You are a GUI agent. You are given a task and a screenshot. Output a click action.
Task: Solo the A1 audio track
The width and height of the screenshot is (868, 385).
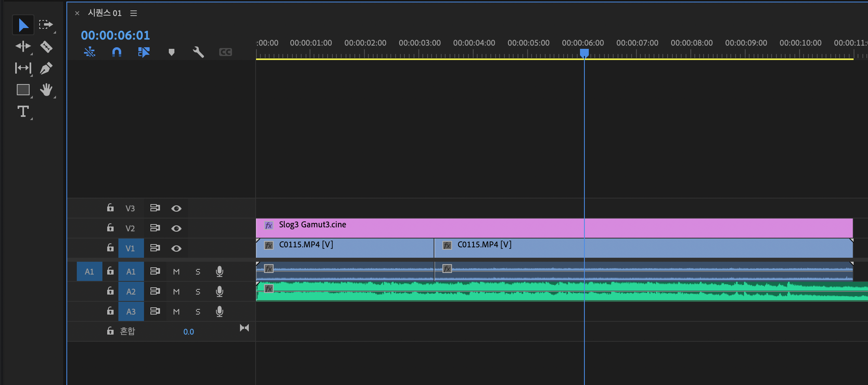pyautogui.click(x=198, y=272)
